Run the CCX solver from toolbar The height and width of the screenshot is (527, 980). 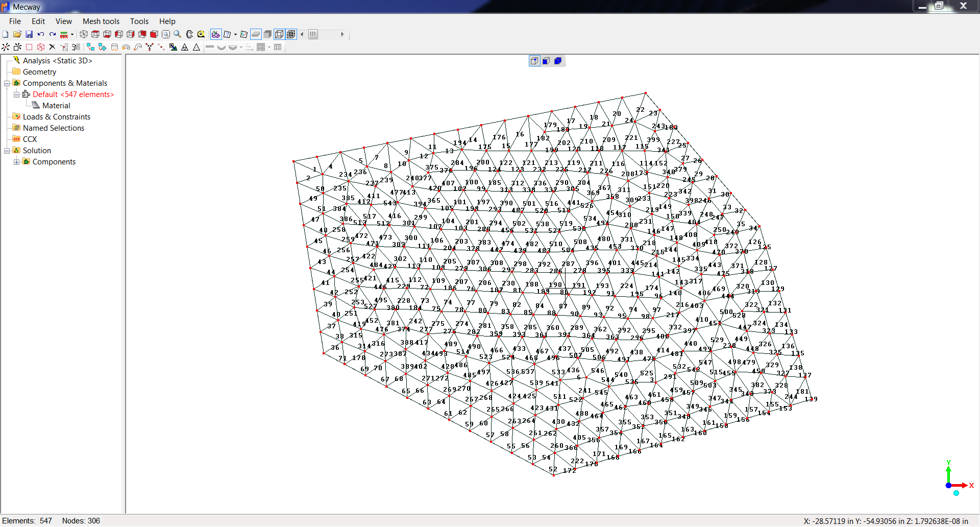point(64,35)
